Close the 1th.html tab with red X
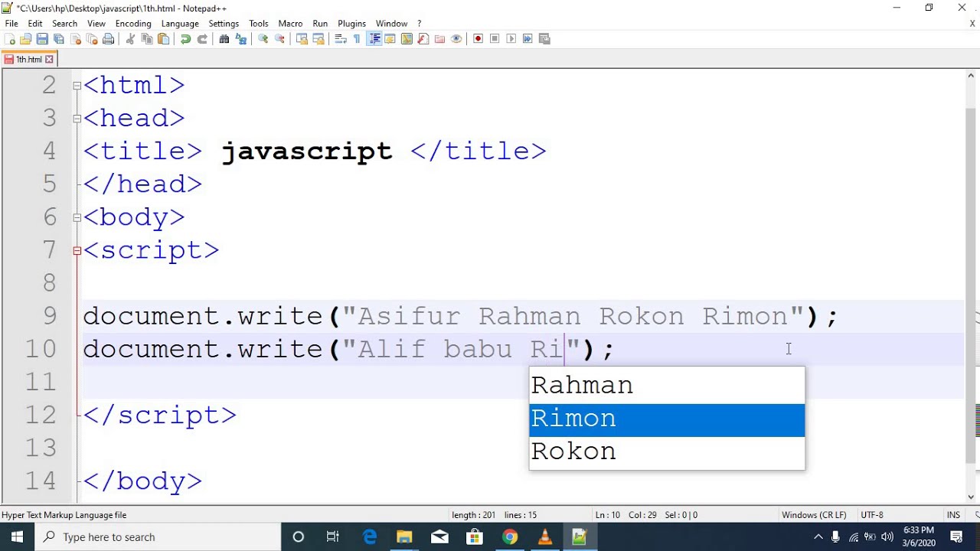This screenshot has height=551, width=980. tap(49, 59)
